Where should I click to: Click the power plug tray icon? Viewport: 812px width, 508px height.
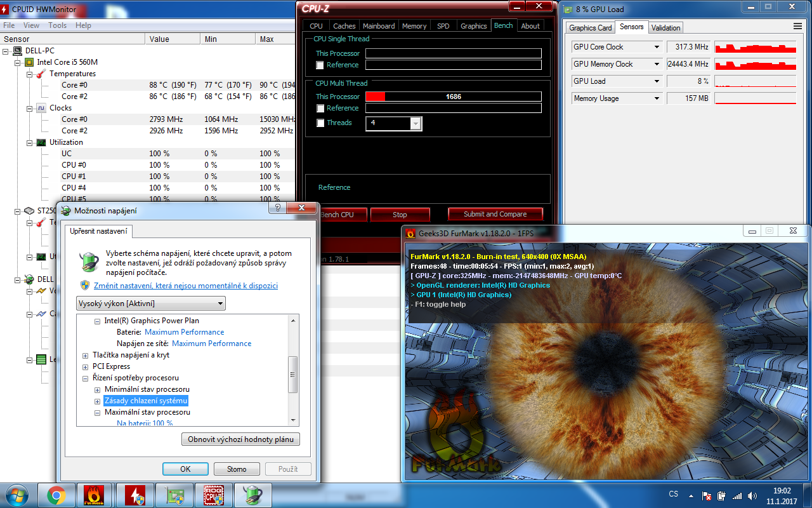(722, 495)
